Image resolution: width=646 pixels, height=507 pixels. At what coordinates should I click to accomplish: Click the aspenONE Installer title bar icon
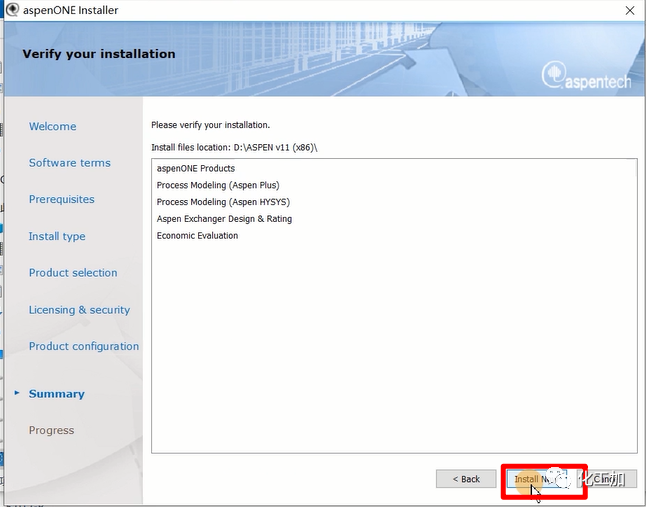click(x=10, y=10)
